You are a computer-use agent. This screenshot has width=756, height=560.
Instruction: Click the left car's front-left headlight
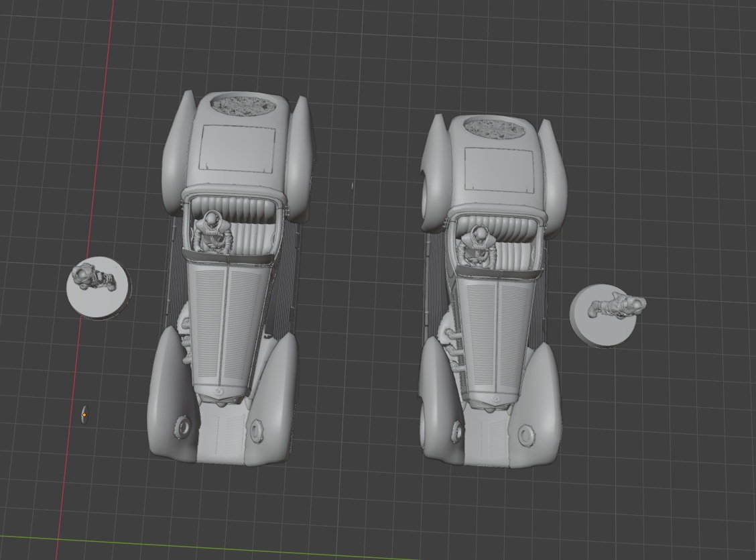[x=183, y=427]
